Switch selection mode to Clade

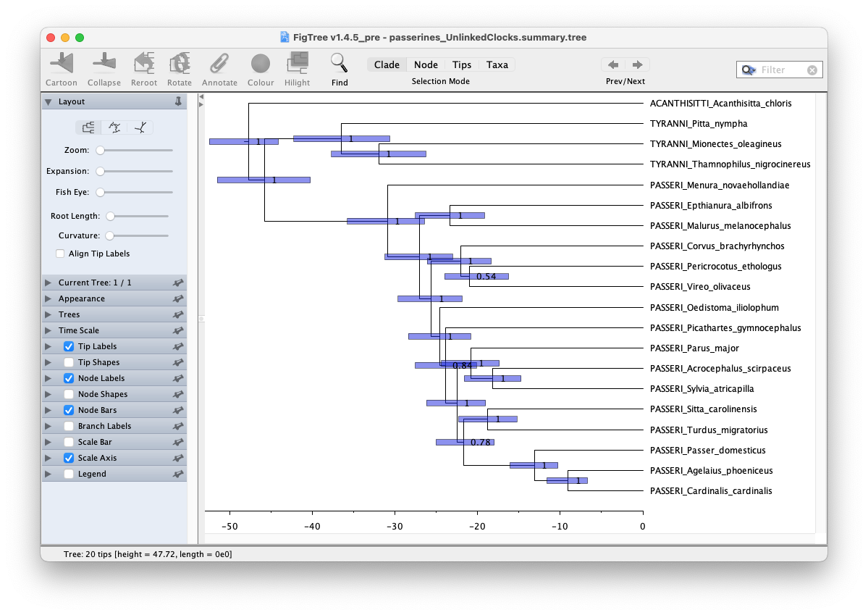[x=387, y=64]
